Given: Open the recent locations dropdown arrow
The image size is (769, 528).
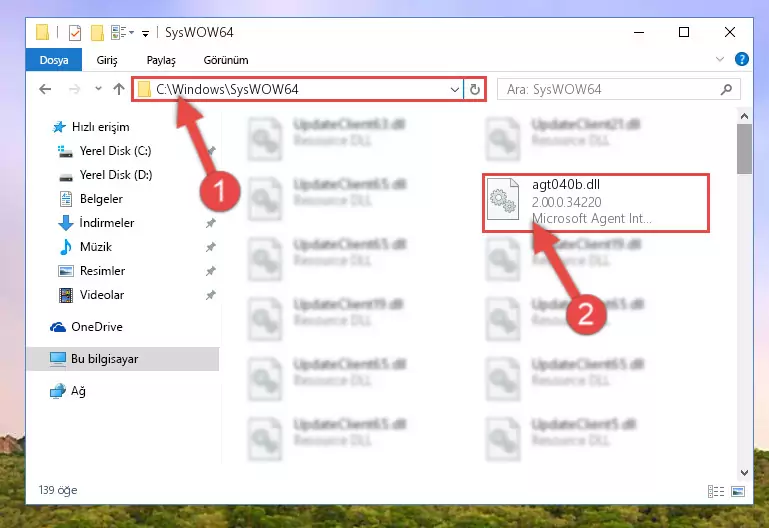Looking at the screenshot, I should pyautogui.click(x=98, y=89).
